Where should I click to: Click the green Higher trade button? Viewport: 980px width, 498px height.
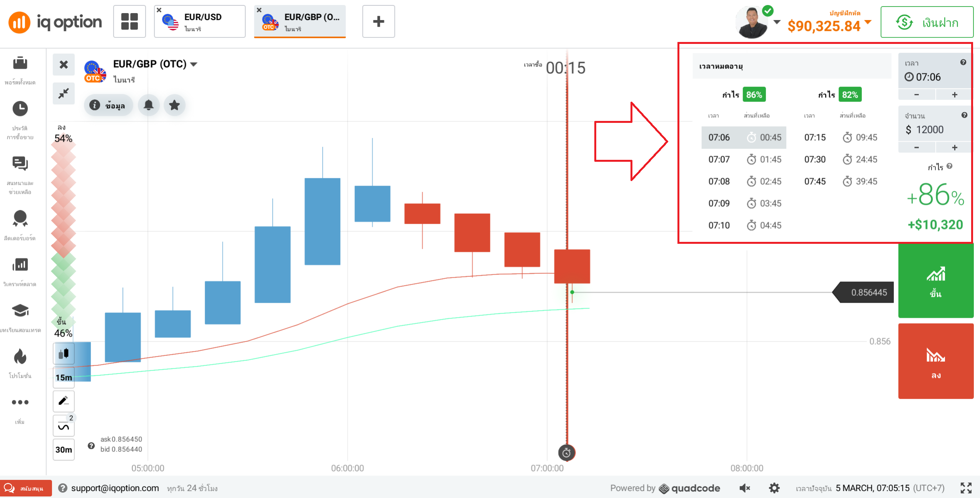point(936,281)
